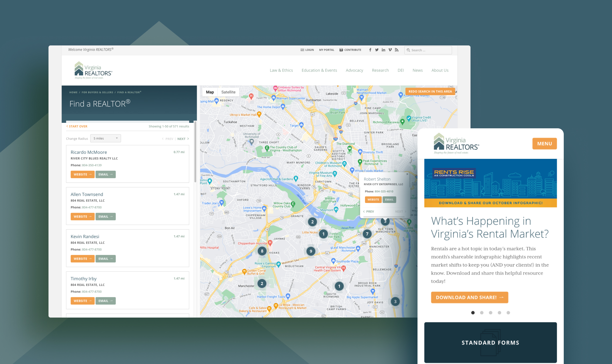Click the Vimeo icon
The image size is (612, 364).
click(390, 50)
